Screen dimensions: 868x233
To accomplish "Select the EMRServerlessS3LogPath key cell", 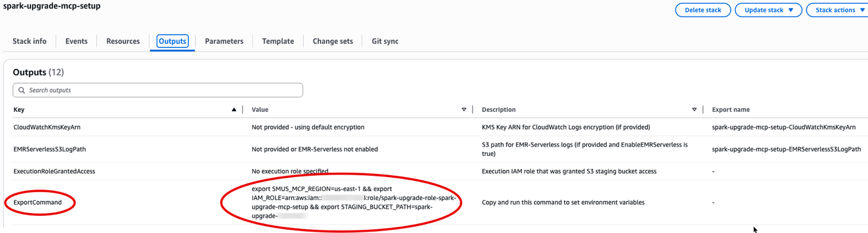I will 50,149.
